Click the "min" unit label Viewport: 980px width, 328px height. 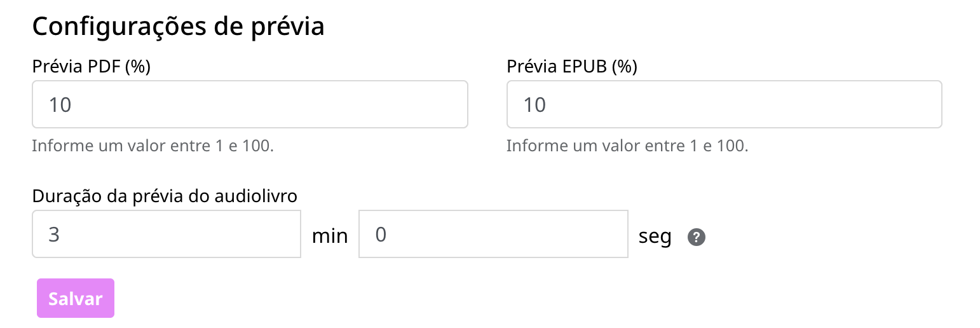coord(330,236)
